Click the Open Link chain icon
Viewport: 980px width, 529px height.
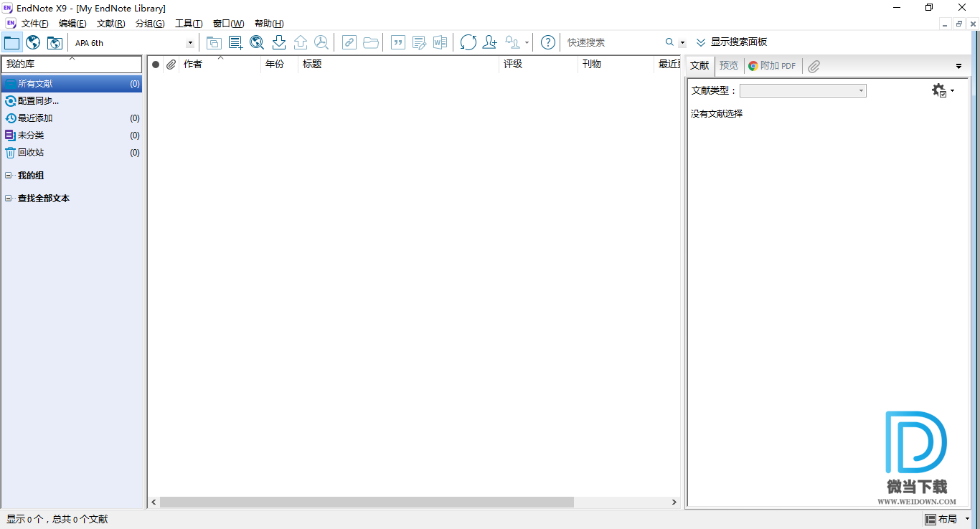pos(349,42)
